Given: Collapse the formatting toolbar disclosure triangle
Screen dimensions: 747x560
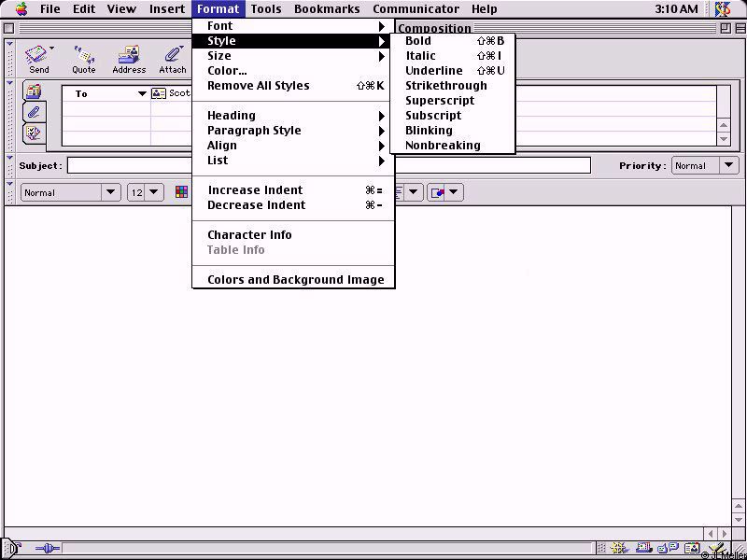Looking at the screenshot, I should click(9, 183).
